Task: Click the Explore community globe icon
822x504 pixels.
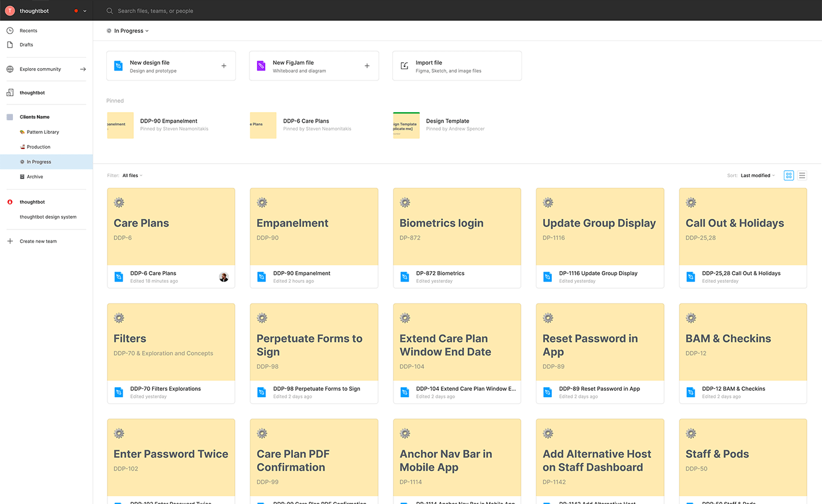Action: 10,69
